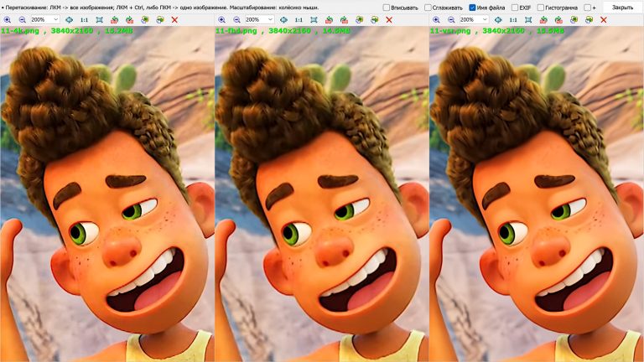The width and height of the screenshot is (644, 362).
Task: Remove 11-fhd.png with the red X
Action: 389,20
